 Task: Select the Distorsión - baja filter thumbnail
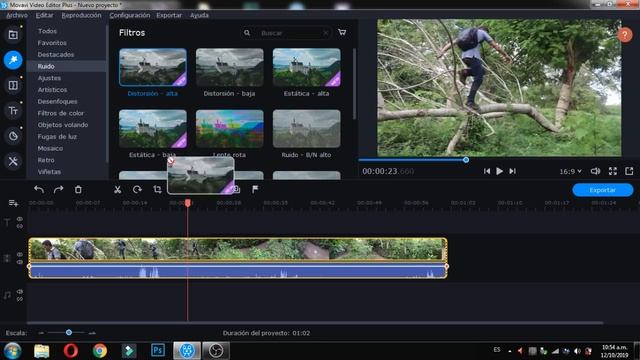coord(229,67)
